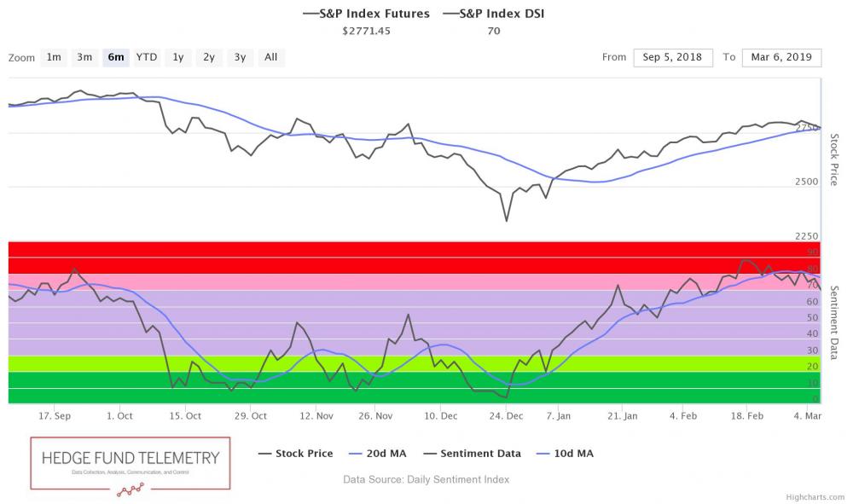
Task: Click the $2771.45 futures value
Action: pyautogui.click(x=366, y=31)
